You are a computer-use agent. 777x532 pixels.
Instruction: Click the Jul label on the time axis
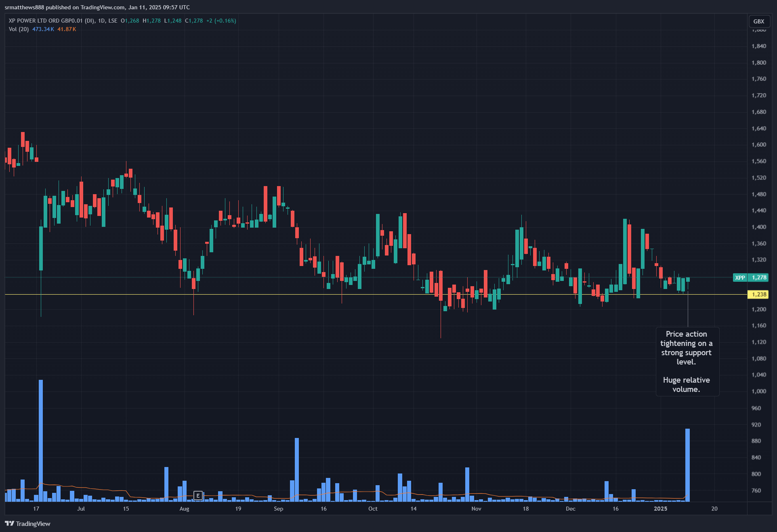81,509
